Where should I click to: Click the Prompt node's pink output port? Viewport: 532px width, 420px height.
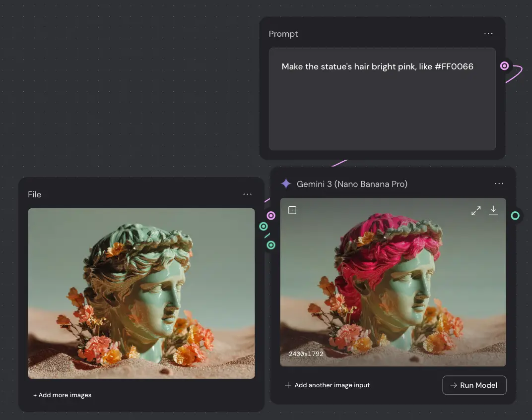pyautogui.click(x=504, y=66)
